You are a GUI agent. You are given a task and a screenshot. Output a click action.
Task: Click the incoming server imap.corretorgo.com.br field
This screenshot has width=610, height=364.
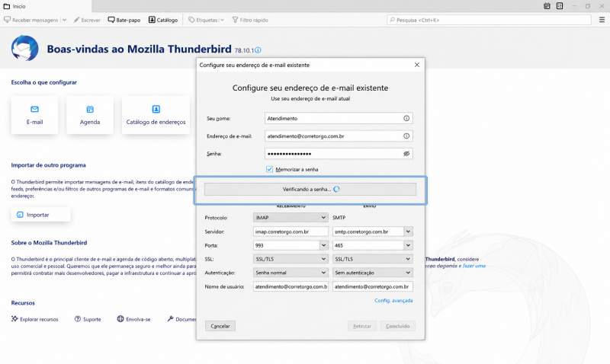(x=291, y=231)
